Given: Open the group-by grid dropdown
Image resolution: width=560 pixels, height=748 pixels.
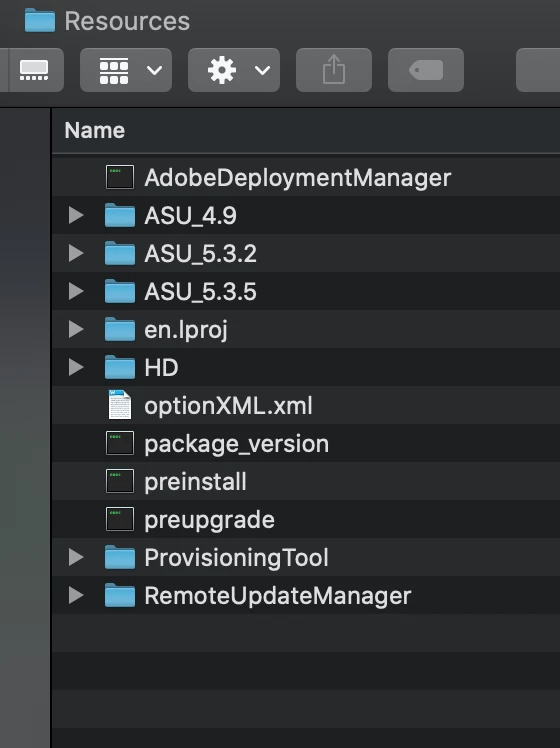Looking at the screenshot, I should tap(126, 70).
